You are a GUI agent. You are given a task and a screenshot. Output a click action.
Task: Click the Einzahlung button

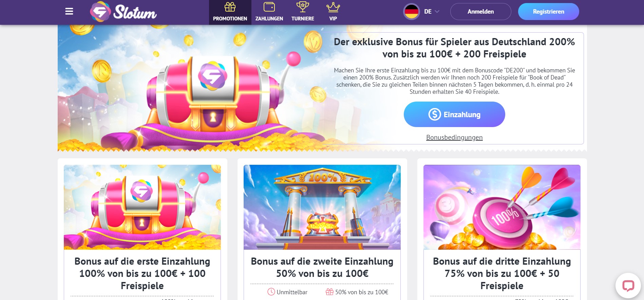454,114
